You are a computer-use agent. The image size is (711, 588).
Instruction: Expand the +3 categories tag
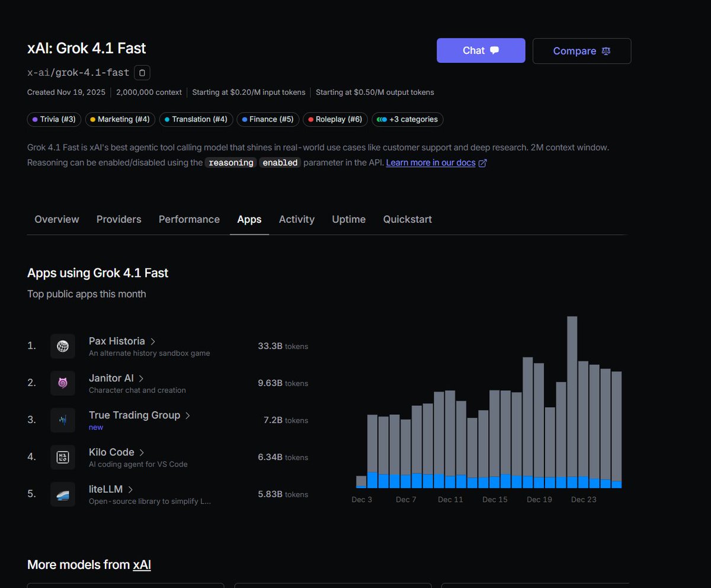(x=408, y=119)
